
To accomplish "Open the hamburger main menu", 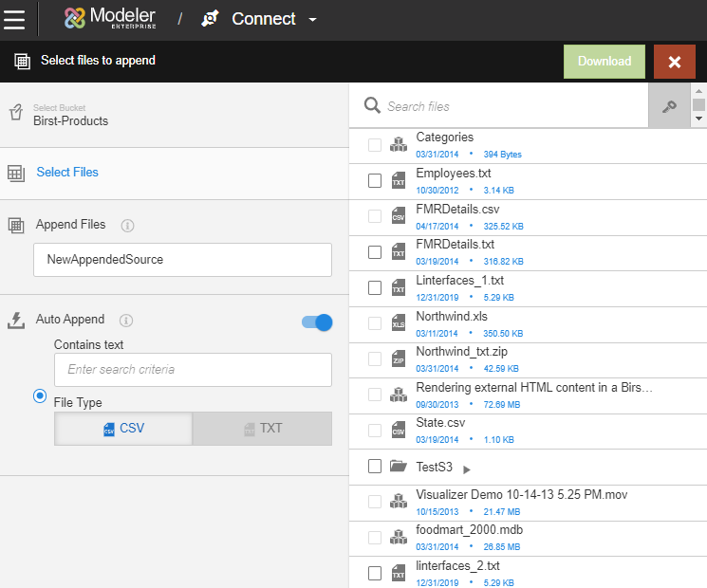I will (x=14, y=19).
